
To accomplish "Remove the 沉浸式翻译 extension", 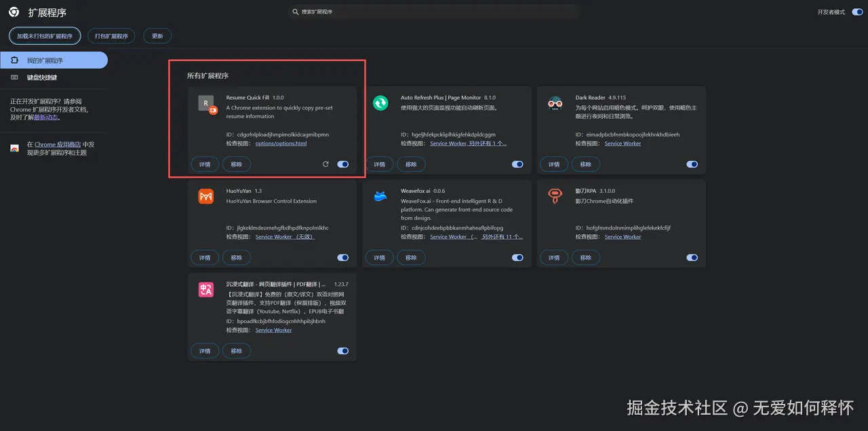I will coord(237,351).
